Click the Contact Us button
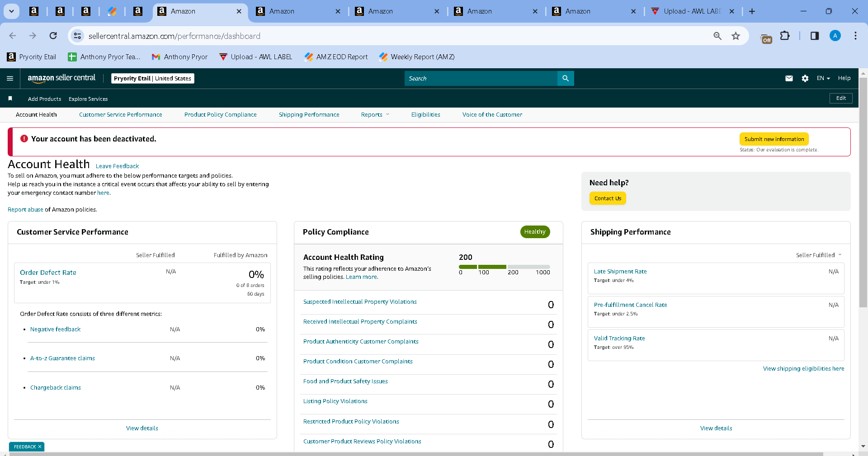The height and width of the screenshot is (456, 868). coord(608,198)
